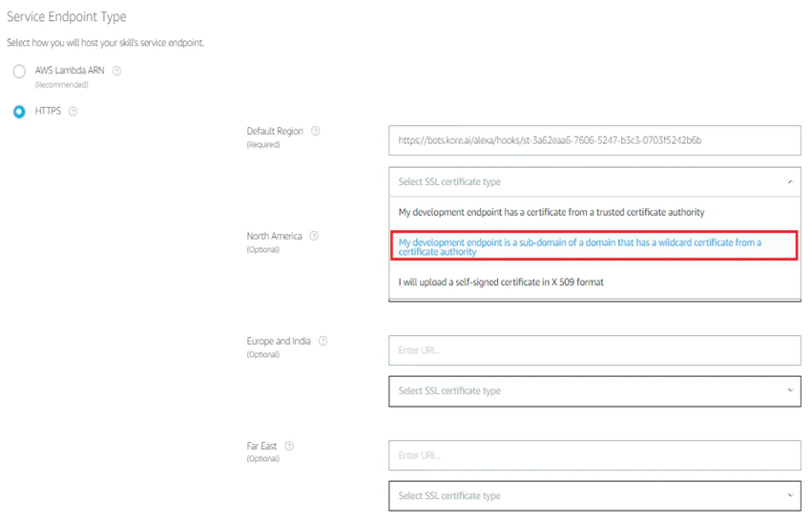
Task: Show help for Far East
Action: (289, 446)
